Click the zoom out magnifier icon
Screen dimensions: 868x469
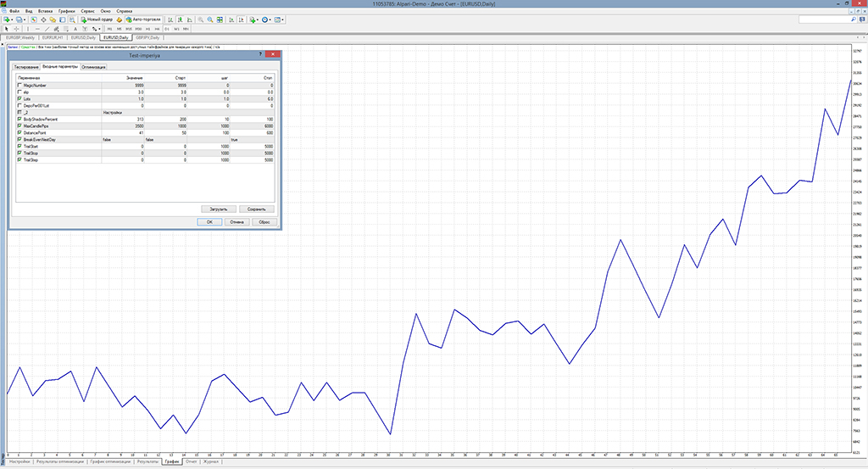(210, 20)
